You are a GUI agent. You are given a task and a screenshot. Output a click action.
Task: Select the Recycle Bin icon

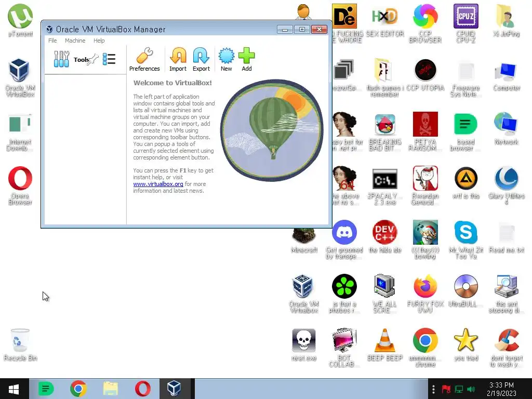click(20, 344)
